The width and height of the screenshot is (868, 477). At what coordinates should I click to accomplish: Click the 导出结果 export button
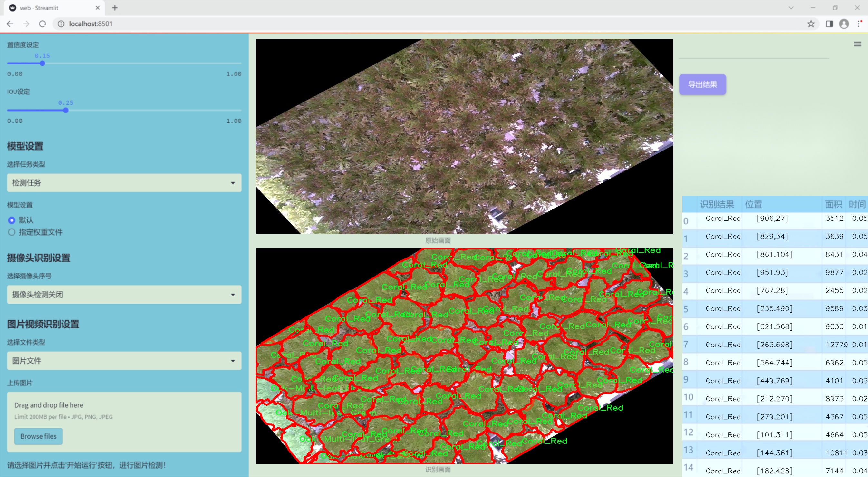(702, 84)
